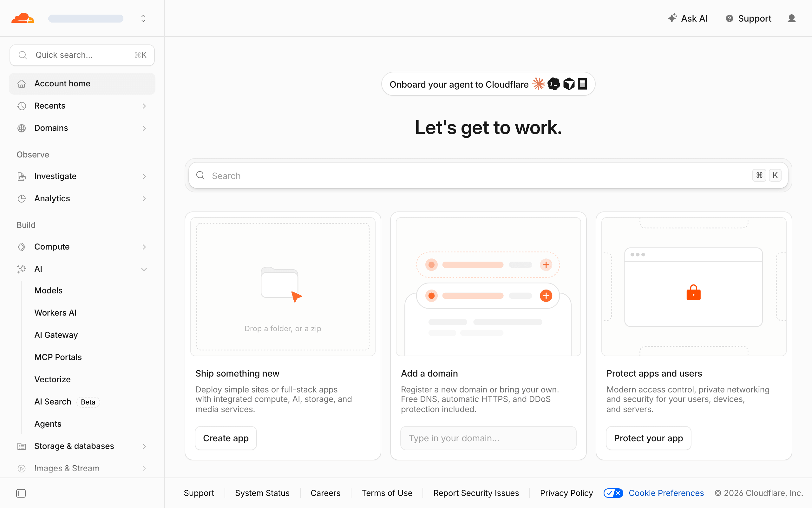Click the folder icon in drop zone
The width and height of the screenshot is (812, 508).
[x=279, y=283]
